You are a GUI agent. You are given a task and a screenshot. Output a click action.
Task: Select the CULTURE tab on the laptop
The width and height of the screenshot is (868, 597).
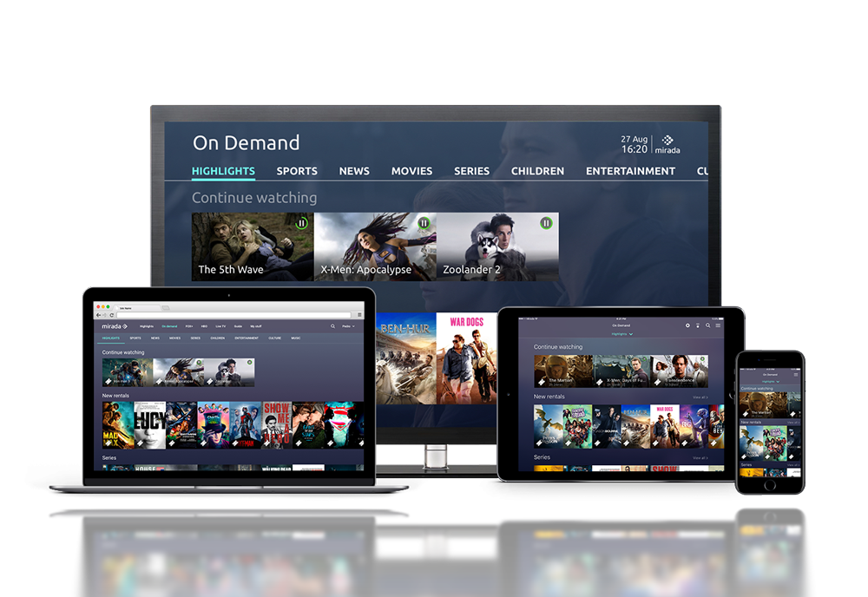[274, 338]
